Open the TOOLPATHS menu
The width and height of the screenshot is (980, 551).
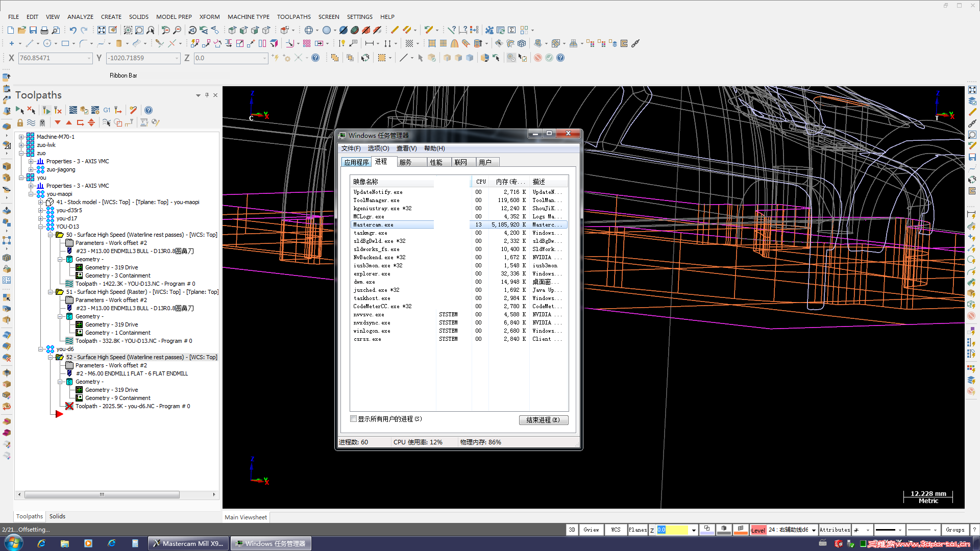[x=293, y=17]
